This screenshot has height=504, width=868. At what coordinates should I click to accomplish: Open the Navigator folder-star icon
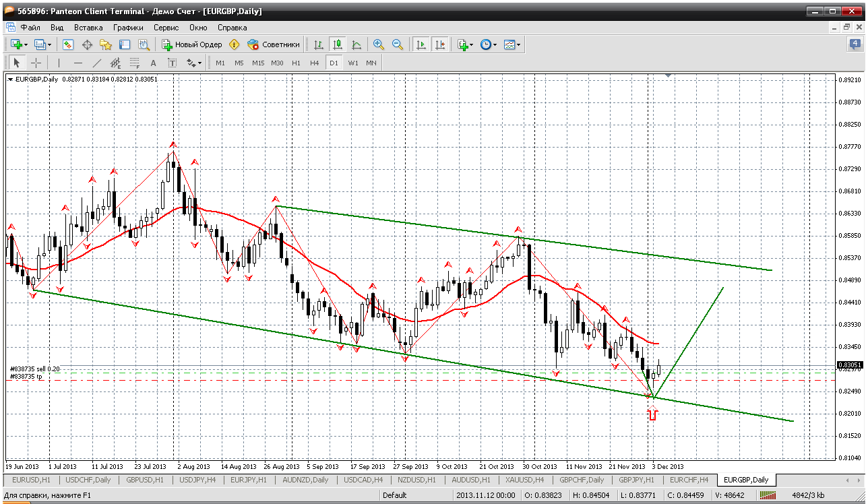[x=106, y=44]
